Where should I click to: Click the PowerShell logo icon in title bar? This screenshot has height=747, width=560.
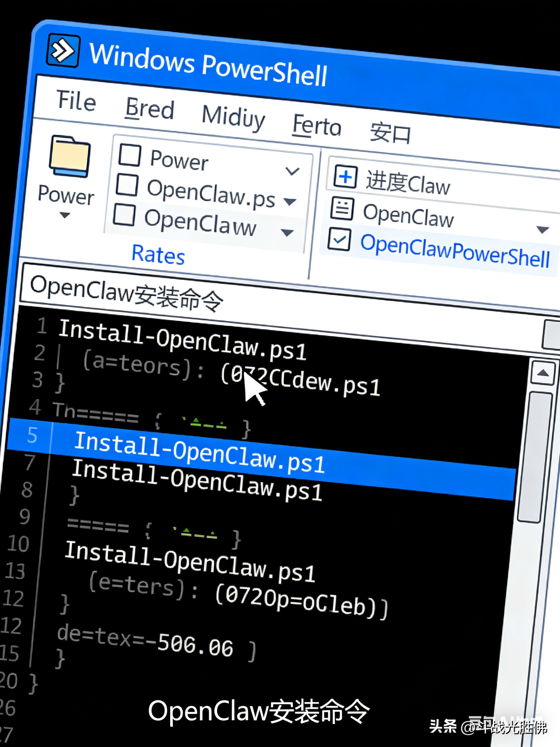click(x=63, y=51)
